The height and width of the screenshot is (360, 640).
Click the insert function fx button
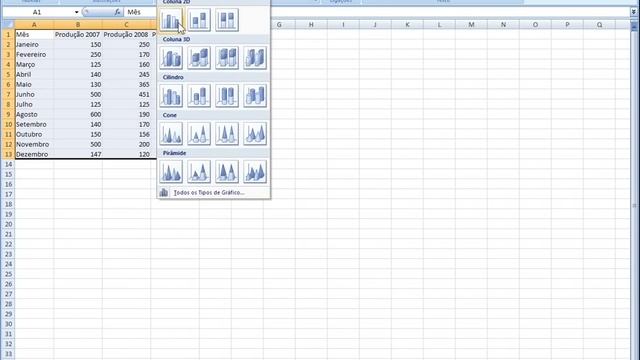coord(118,12)
